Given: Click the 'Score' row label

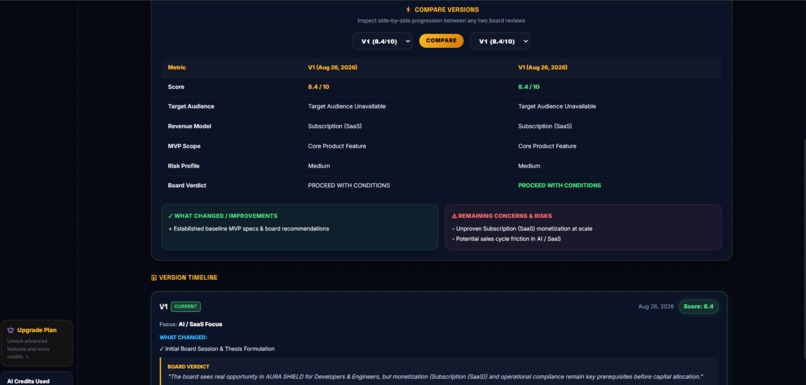Looking at the screenshot, I should (x=176, y=87).
